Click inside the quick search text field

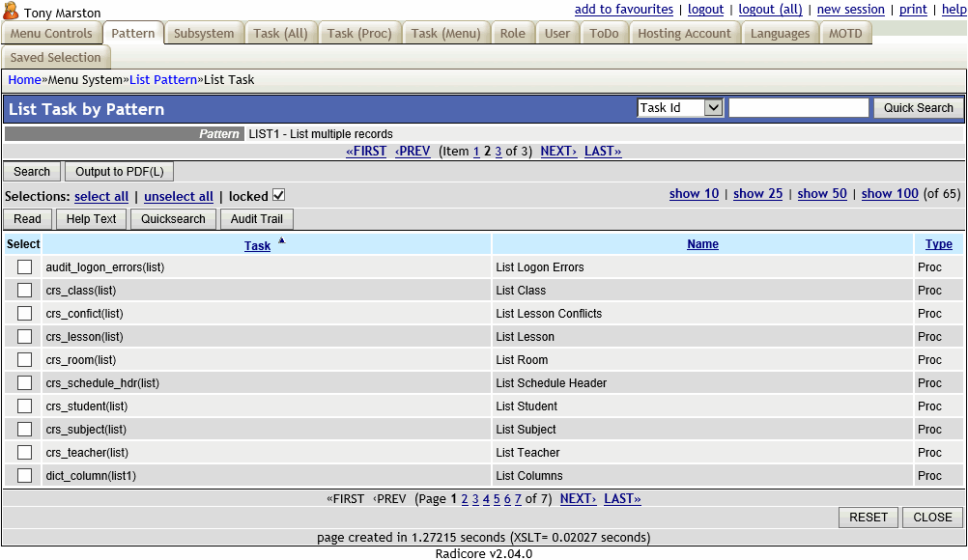point(799,108)
